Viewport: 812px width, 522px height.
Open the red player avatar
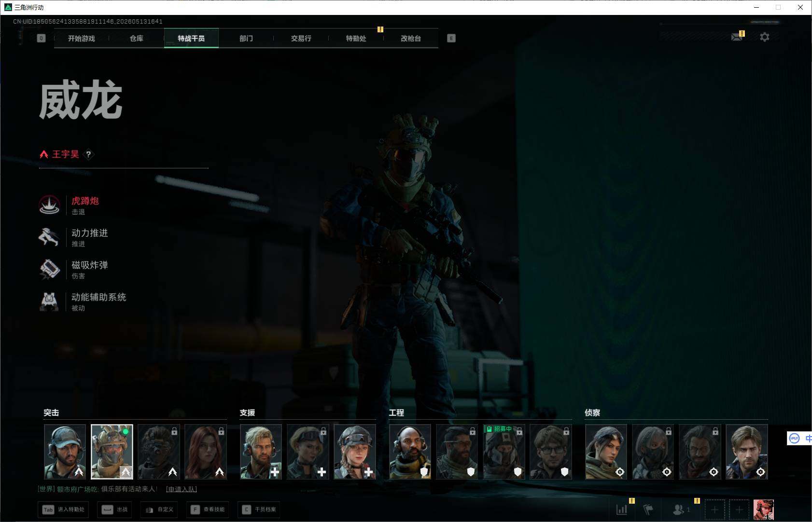coord(764,509)
